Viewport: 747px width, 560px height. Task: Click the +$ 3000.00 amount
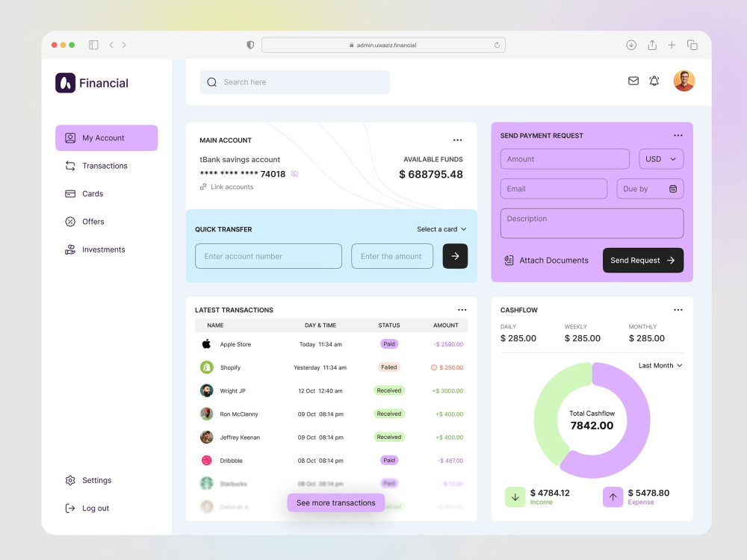pos(447,391)
